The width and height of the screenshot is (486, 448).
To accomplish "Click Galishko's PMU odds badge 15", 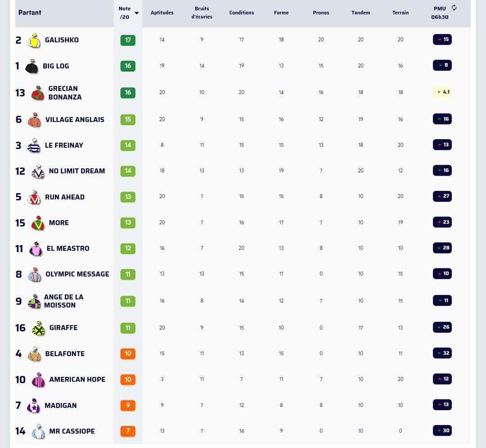I will click(442, 39).
